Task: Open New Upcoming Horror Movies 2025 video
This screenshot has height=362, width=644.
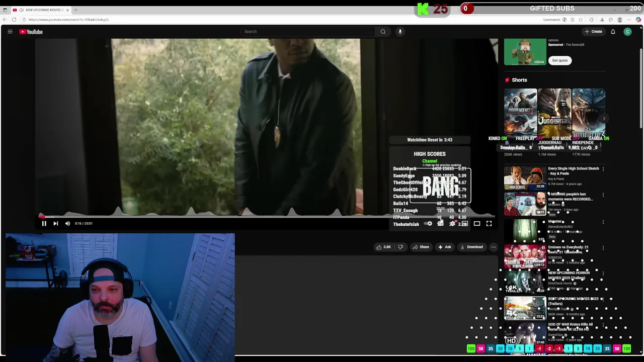Action: [x=525, y=282]
